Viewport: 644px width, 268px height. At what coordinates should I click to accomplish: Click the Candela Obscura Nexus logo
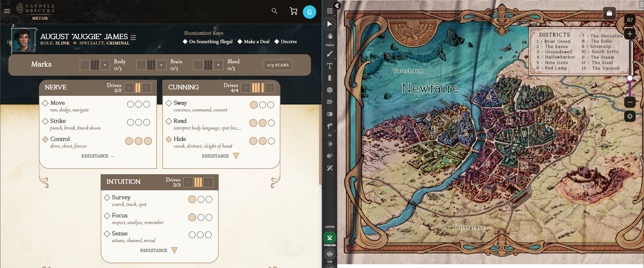point(36,11)
